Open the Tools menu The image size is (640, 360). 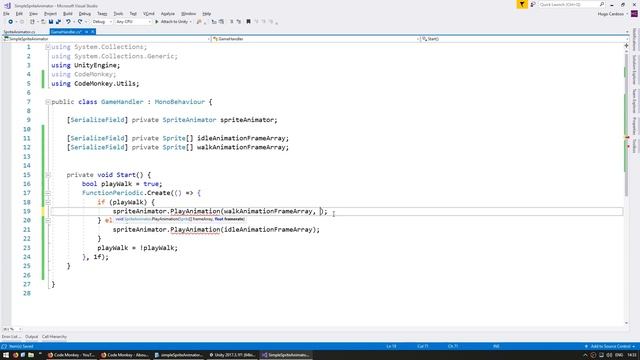point(118,14)
